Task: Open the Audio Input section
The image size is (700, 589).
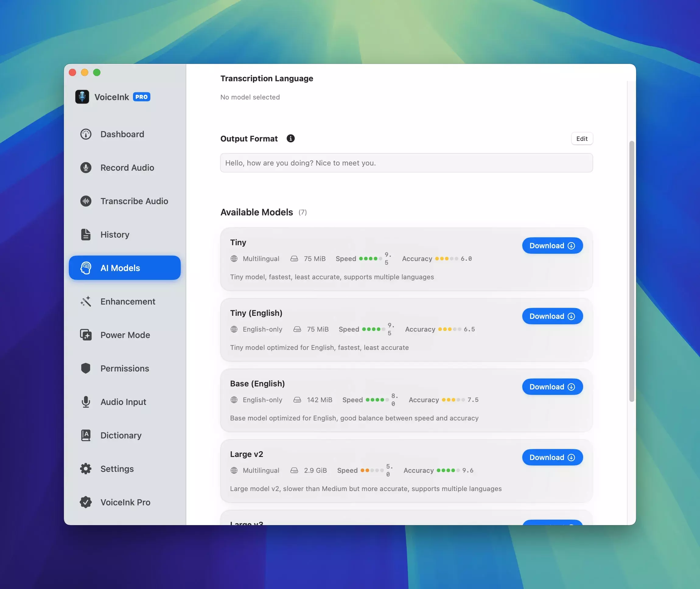Action: point(123,402)
